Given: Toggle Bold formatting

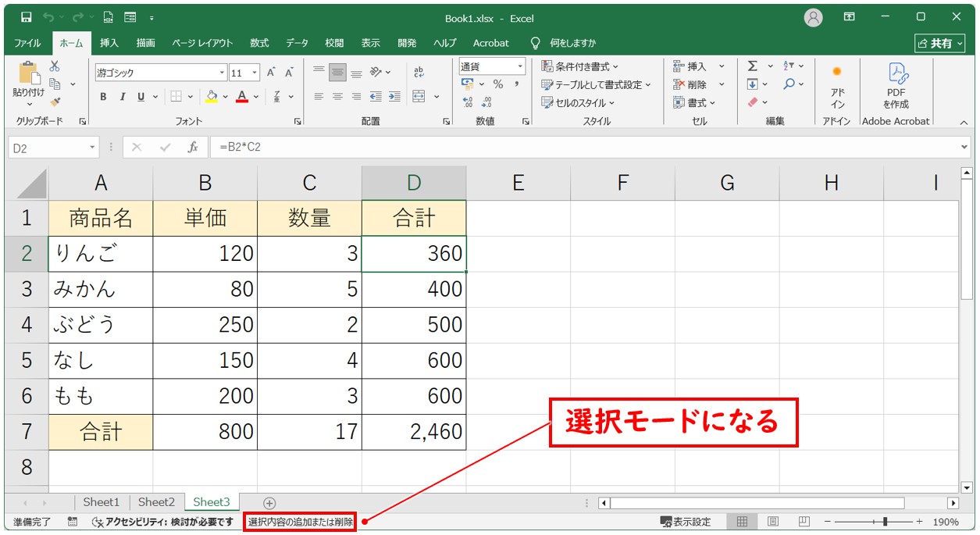Looking at the screenshot, I should coord(103,97).
